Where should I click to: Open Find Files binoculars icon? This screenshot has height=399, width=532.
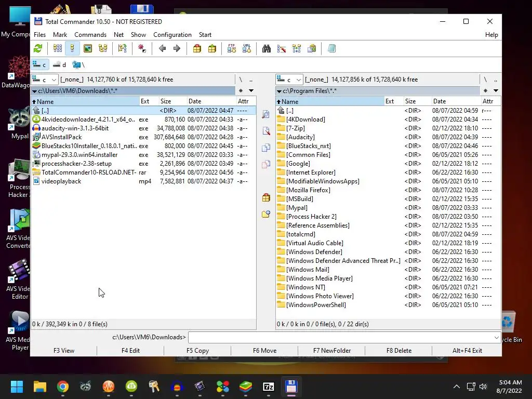(x=267, y=48)
